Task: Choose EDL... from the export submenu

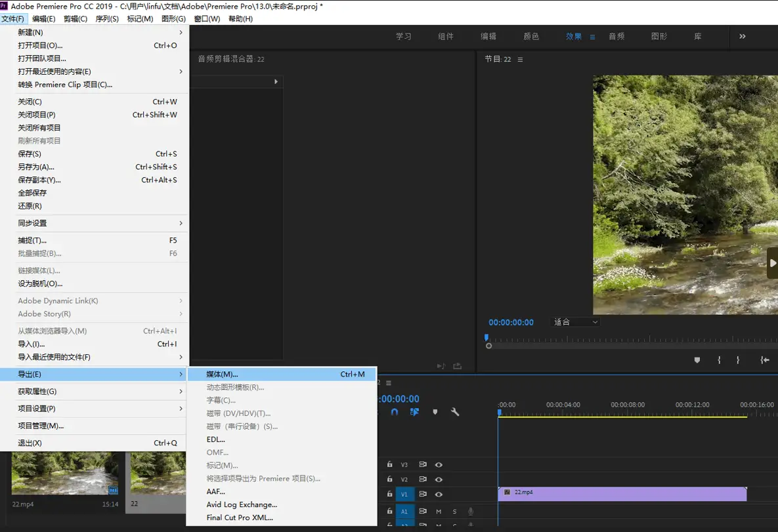Action: pyautogui.click(x=282, y=440)
